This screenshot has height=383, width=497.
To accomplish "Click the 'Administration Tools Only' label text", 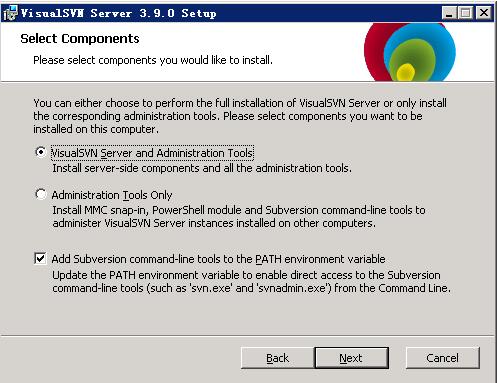I will 112,195.
